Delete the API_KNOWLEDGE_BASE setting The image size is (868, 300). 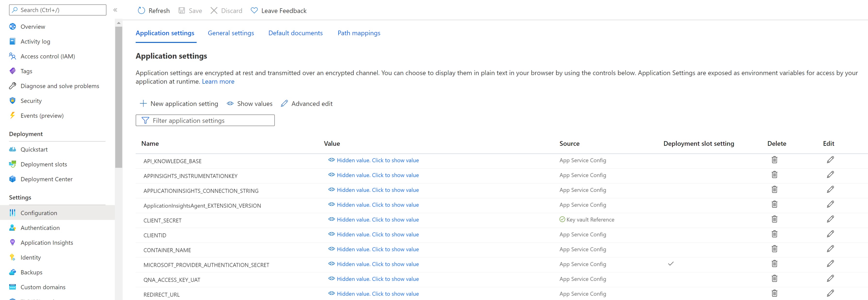click(774, 160)
